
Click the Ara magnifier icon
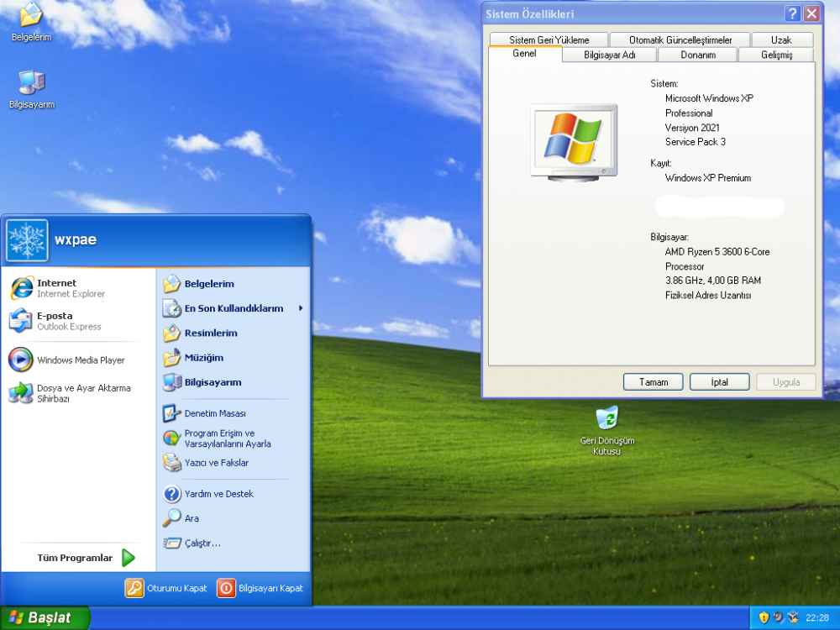tap(172, 518)
